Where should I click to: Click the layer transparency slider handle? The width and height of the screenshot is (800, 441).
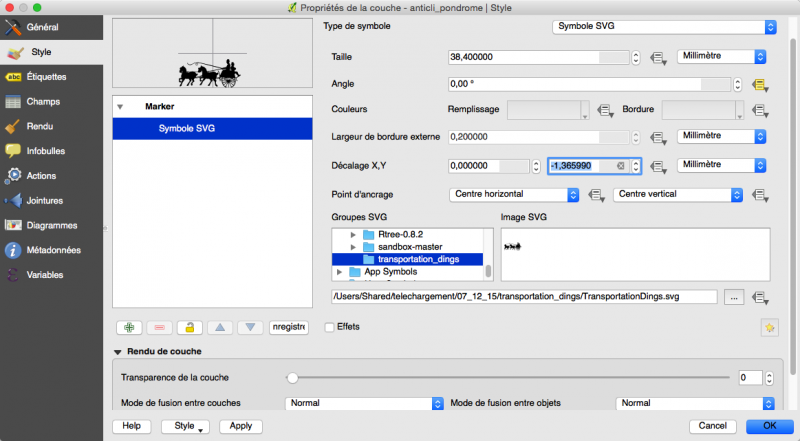click(x=292, y=378)
